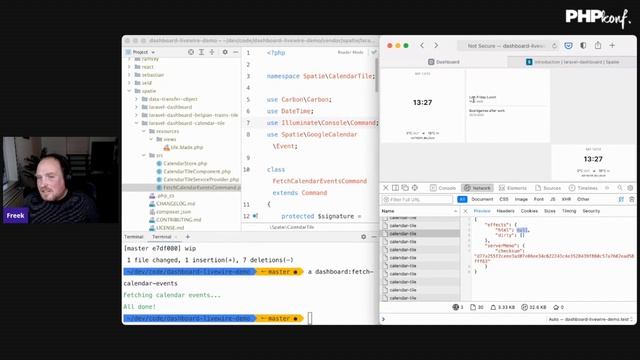Close the Web Inspector
The width and height of the screenshot is (640, 360).
386,188
